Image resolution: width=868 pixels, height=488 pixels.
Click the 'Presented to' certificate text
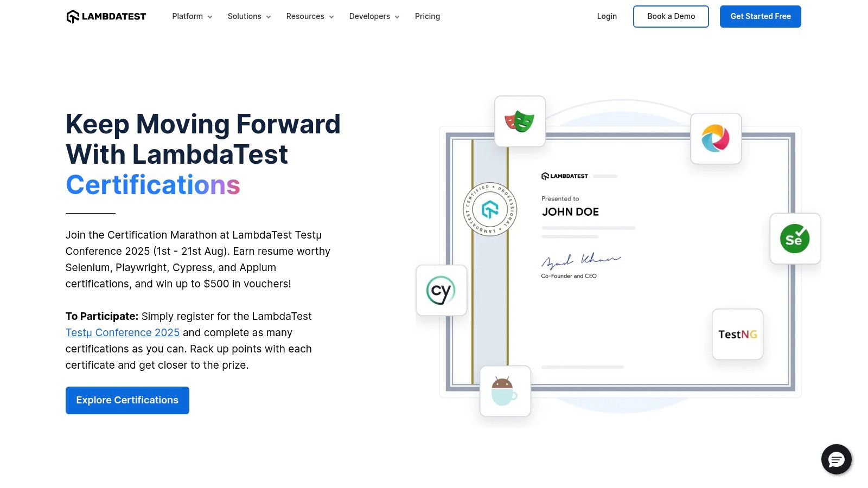560,198
